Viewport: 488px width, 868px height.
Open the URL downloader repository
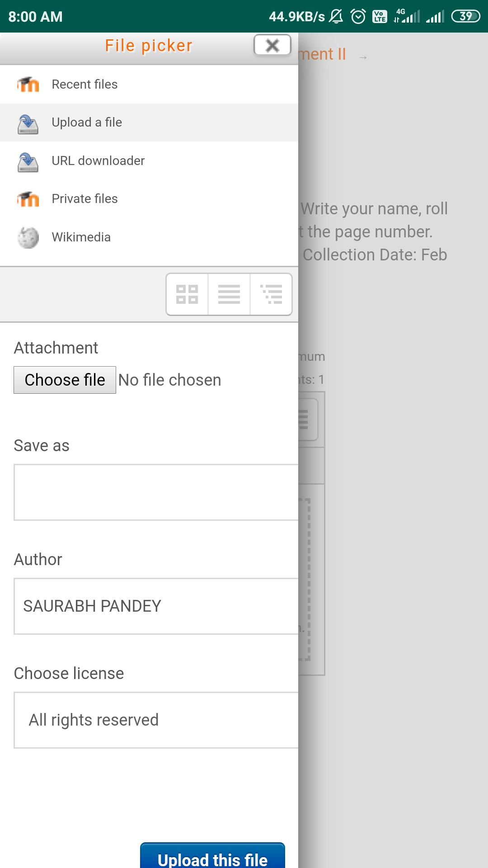pos(149,161)
